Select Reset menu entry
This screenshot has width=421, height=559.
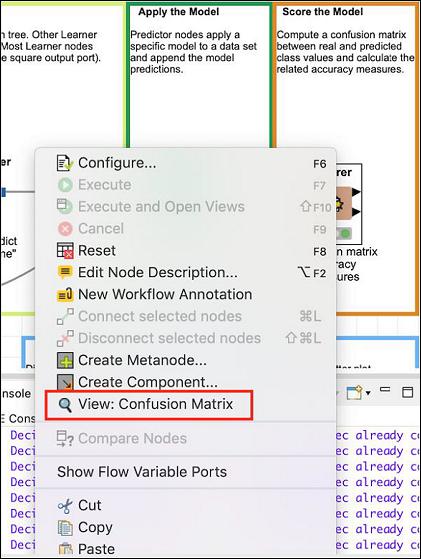coord(97,251)
